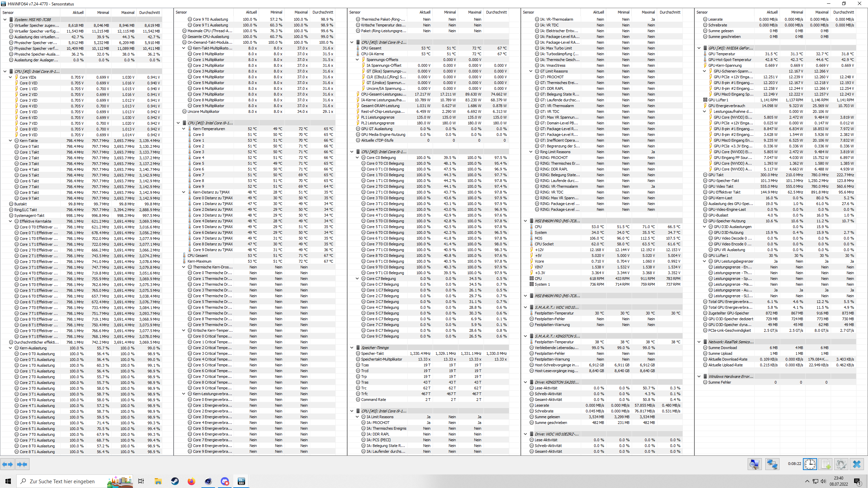Collapse the 'Kern-Takte' sensor group
The image size is (868, 488).
(x=10, y=141)
